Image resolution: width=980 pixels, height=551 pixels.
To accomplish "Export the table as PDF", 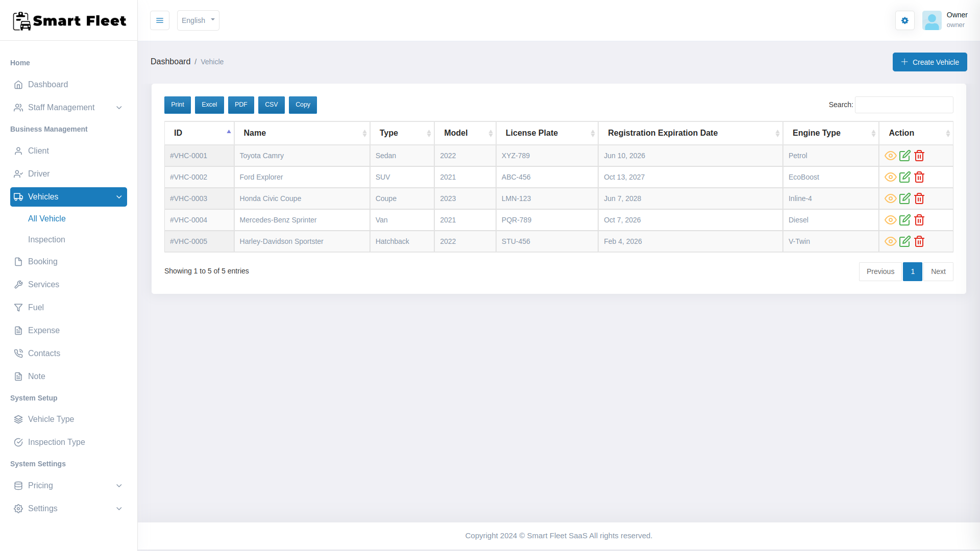I will pyautogui.click(x=241, y=105).
